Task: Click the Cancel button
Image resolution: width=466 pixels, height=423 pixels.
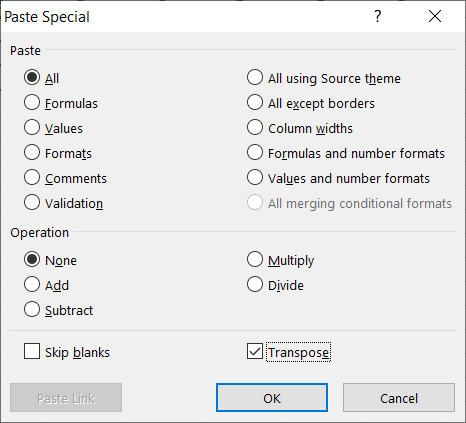Action: [399, 398]
